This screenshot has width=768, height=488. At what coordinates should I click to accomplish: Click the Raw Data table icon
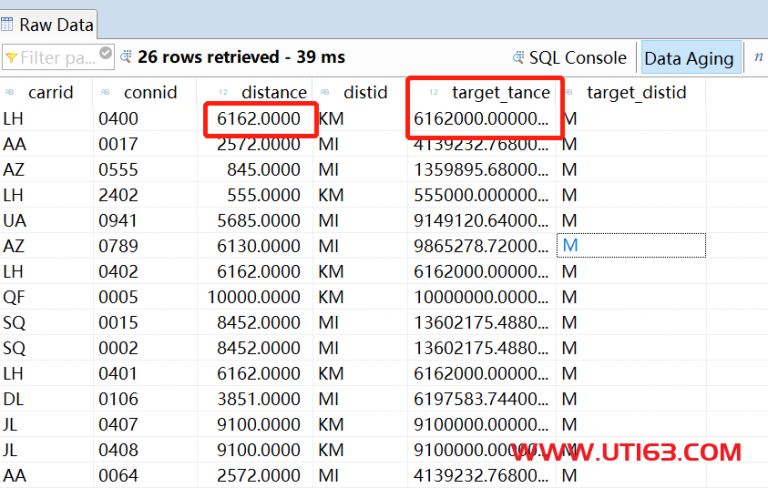point(8,25)
